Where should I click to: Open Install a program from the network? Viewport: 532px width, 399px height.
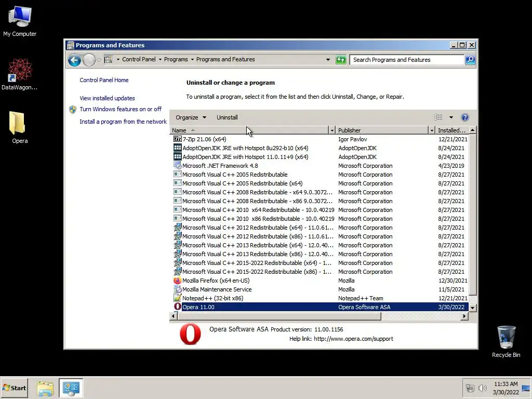coord(123,122)
